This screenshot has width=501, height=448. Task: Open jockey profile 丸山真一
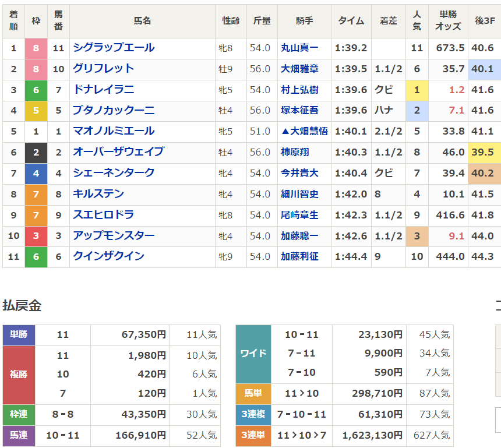coord(299,48)
